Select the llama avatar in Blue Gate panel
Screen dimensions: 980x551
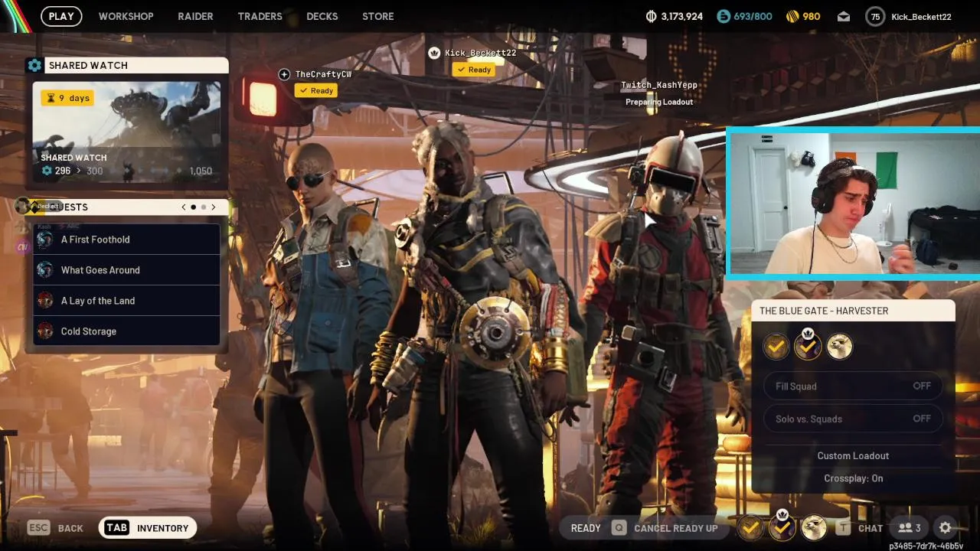click(x=840, y=347)
